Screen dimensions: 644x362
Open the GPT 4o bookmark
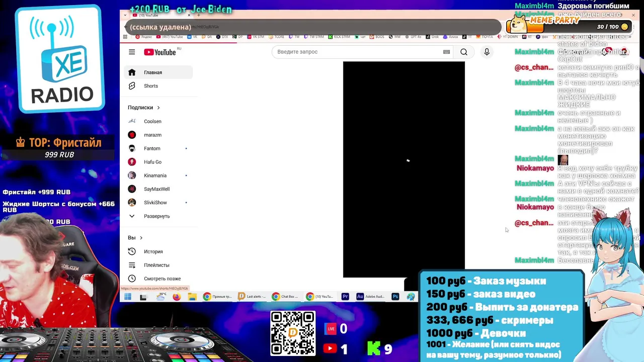413,37
